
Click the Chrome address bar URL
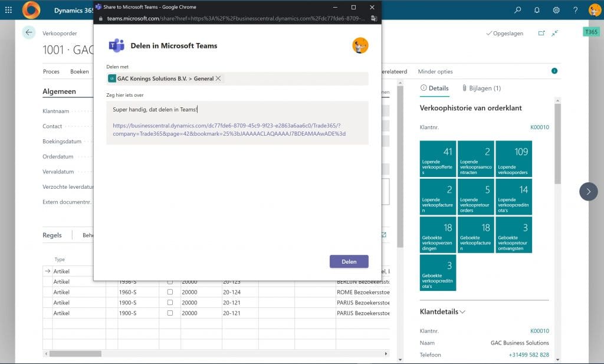click(x=236, y=18)
